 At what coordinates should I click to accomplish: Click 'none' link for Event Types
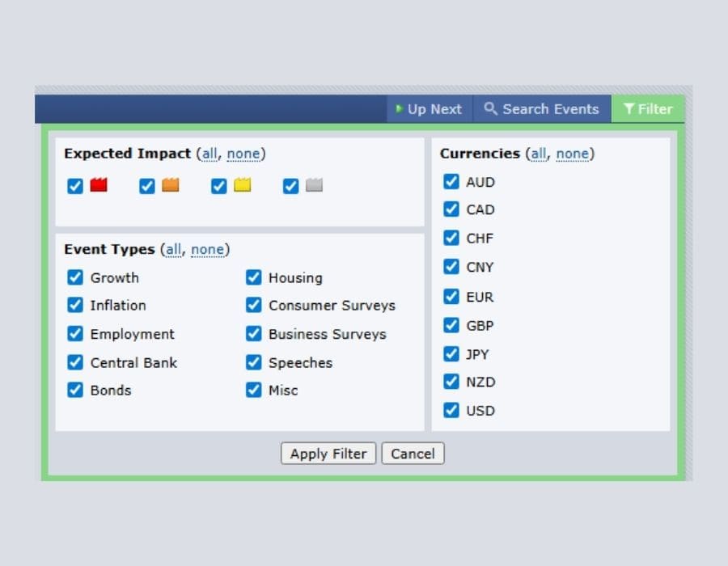click(208, 250)
